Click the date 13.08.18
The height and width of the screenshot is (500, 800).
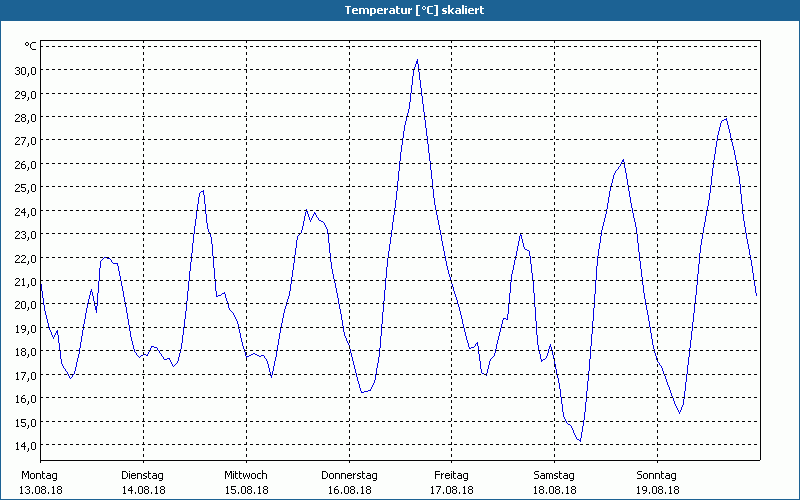(x=40, y=490)
